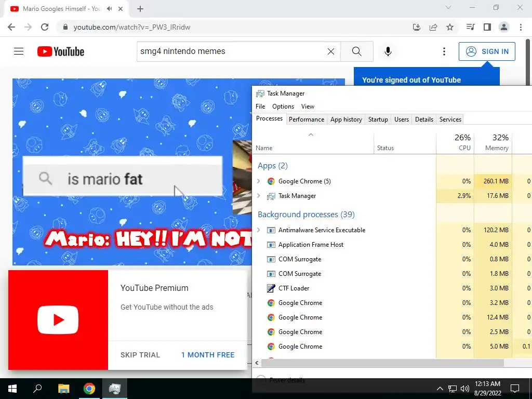Viewport: 532px width, 399px height.
Task: Start voice search with the microphone
Action: coord(388,51)
